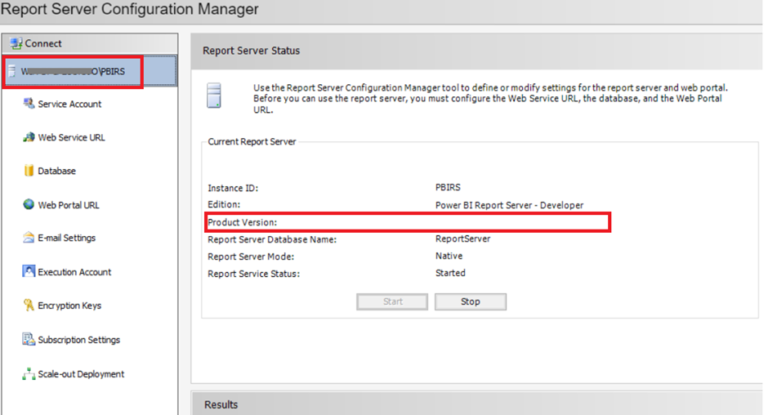Open Service Account via its icon

click(29, 104)
